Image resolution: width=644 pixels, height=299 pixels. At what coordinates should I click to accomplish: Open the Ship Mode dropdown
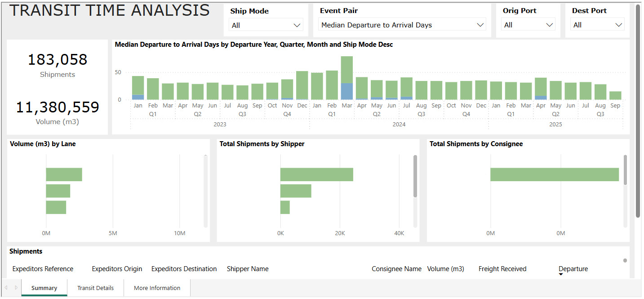click(266, 26)
